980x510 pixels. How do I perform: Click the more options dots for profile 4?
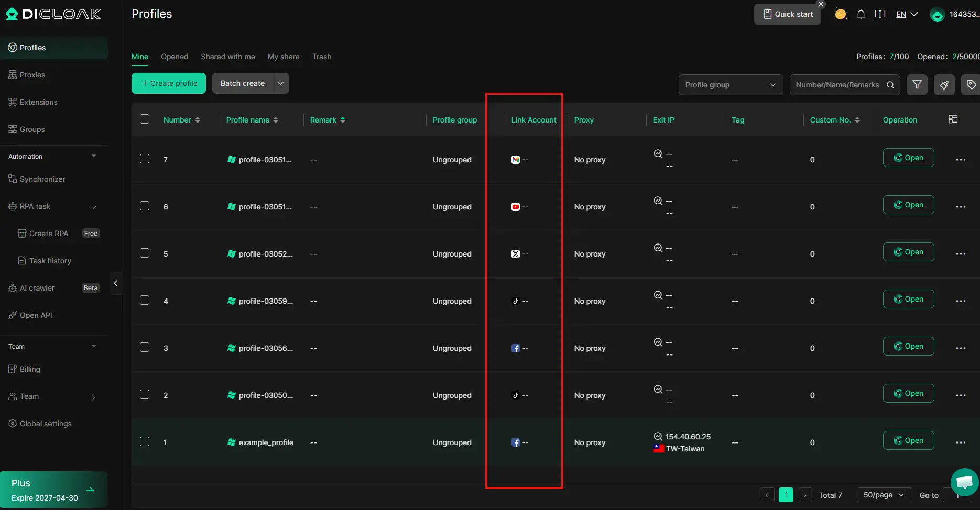[x=960, y=301]
